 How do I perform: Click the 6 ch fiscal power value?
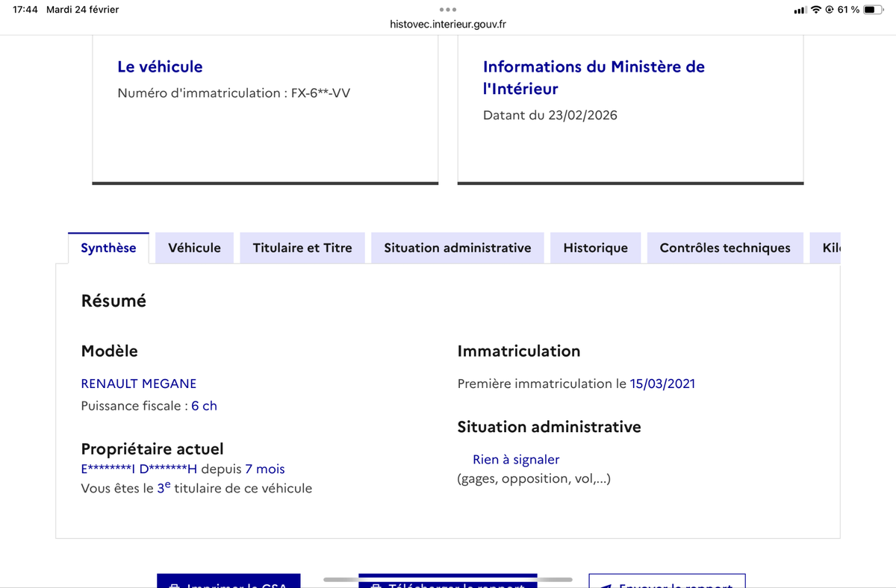pyautogui.click(x=204, y=406)
